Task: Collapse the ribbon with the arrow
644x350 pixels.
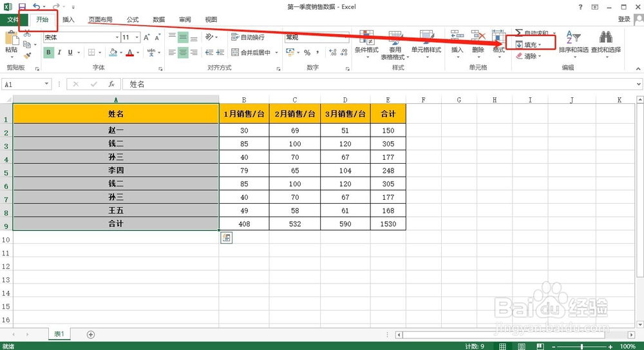Action: [638, 69]
